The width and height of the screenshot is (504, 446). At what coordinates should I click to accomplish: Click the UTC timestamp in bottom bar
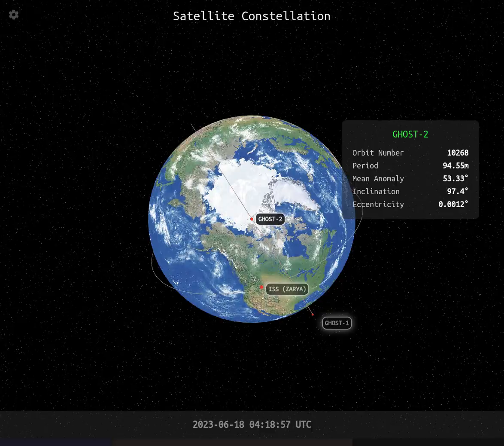[x=252, y=425]
